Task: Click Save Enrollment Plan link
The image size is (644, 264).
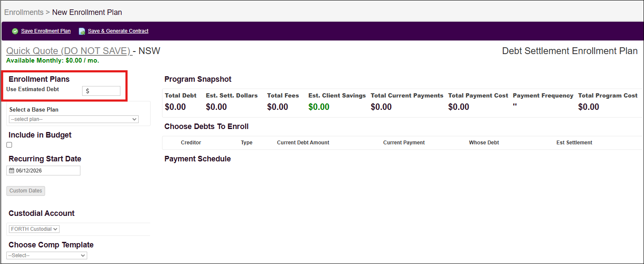Action: pos(46,31)
